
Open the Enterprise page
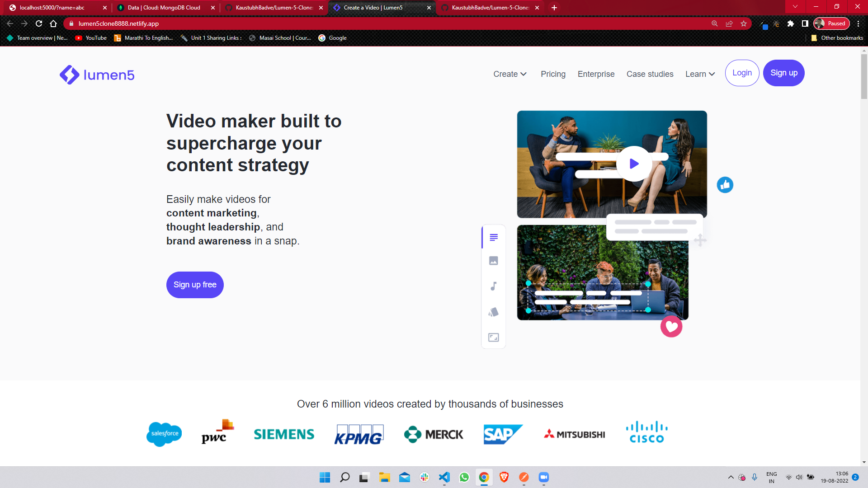(x=596, y=74)
